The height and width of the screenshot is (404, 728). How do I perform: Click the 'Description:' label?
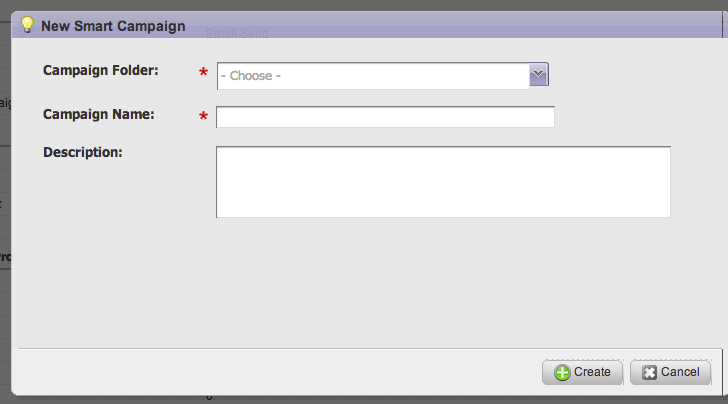click(x=82, y=152)
